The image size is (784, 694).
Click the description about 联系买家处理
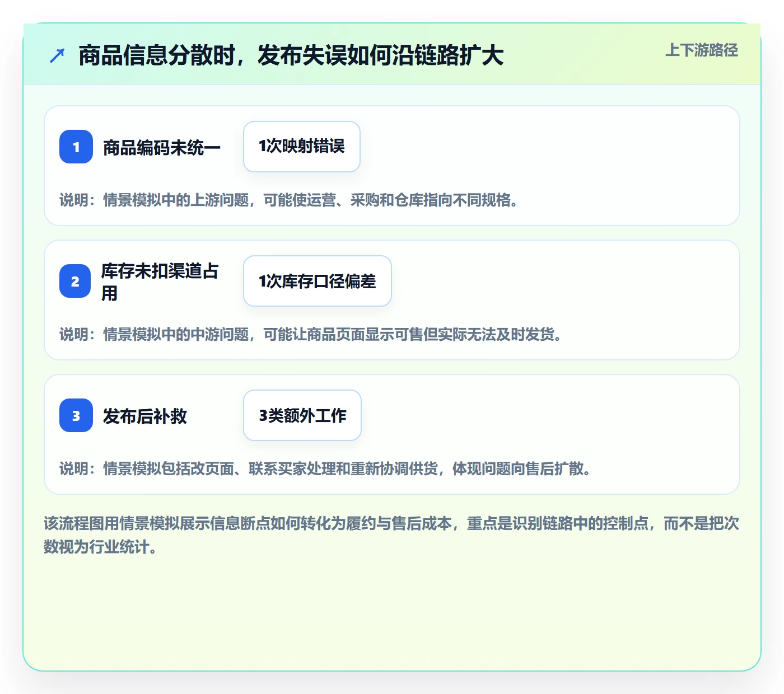coord(325,468)
